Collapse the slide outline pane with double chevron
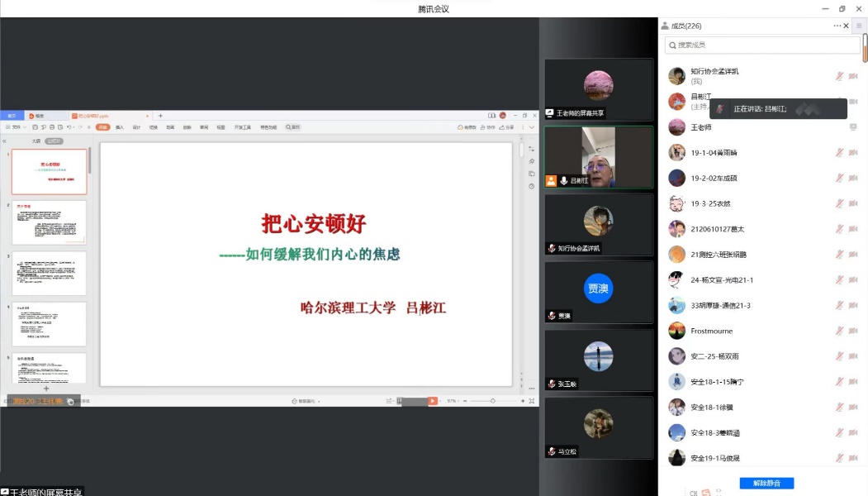Viewport: 868px width, 496px height. 5,141
